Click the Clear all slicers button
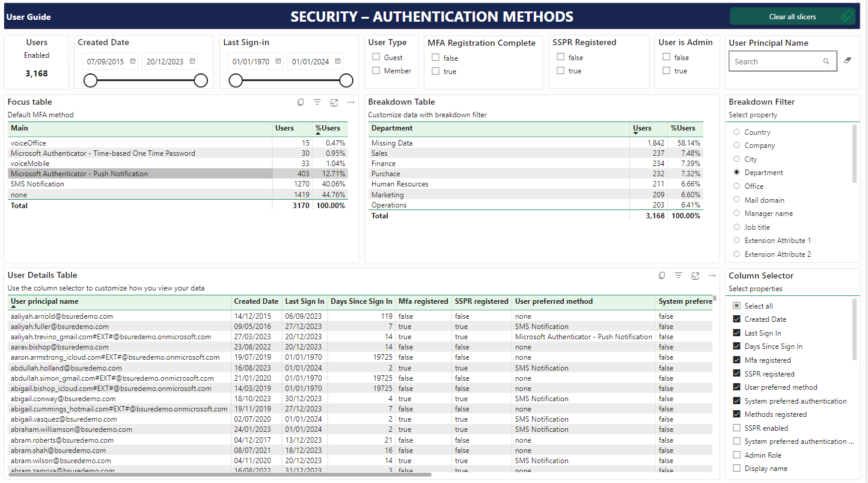The width and height of the screenshot is (868, 483). pyautogui.click(x=792, y=17)
